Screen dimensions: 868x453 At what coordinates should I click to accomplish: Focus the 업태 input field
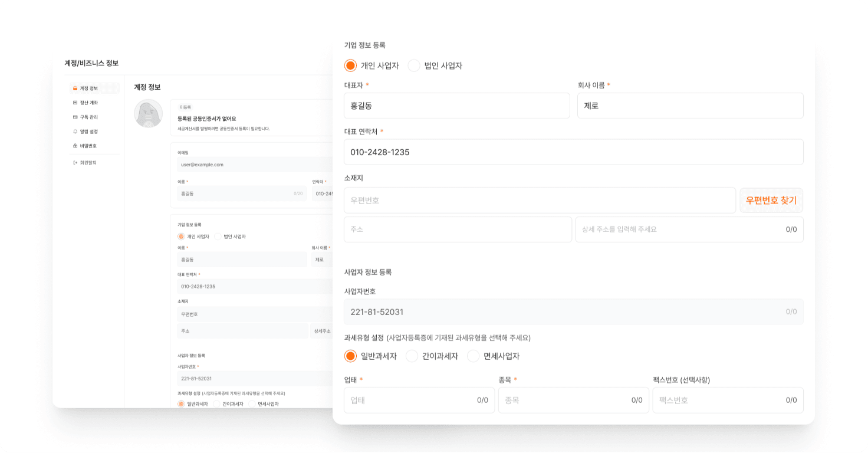419,400
